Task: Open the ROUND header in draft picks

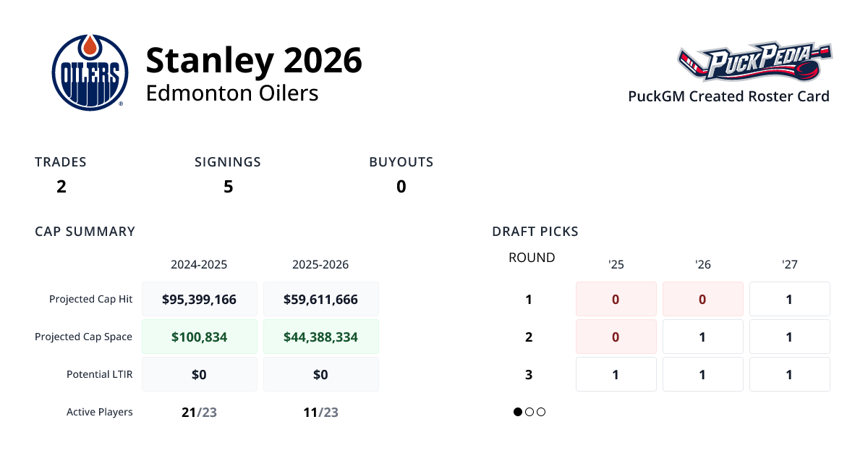Action: pos(531,257)
